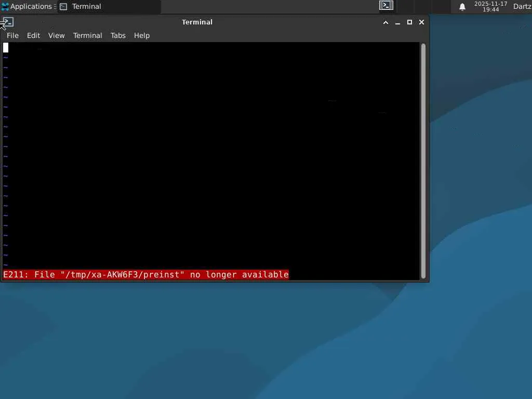The width and height of the screenshot is (532, 399).
Task: Click the terminal launcher icon in top panel
Action: coord(386,5)
